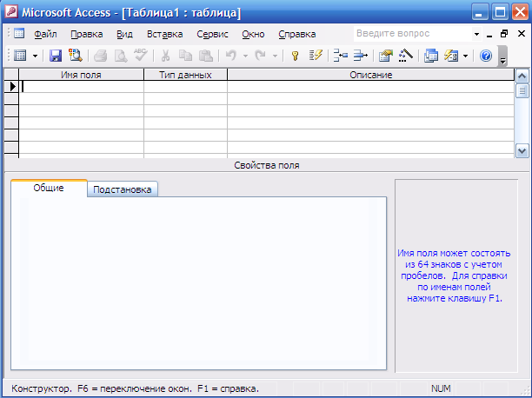Click the Indexes lightning icon

click(316, 56)
